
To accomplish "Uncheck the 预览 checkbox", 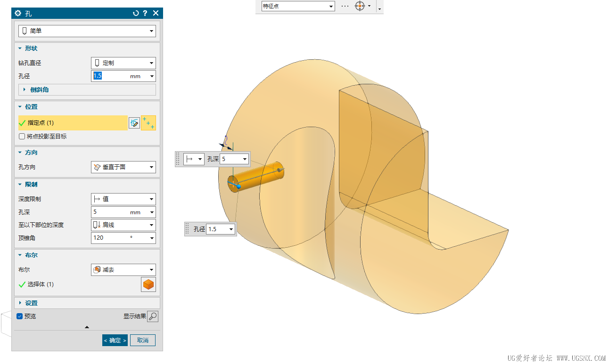I will pos(20,316).
